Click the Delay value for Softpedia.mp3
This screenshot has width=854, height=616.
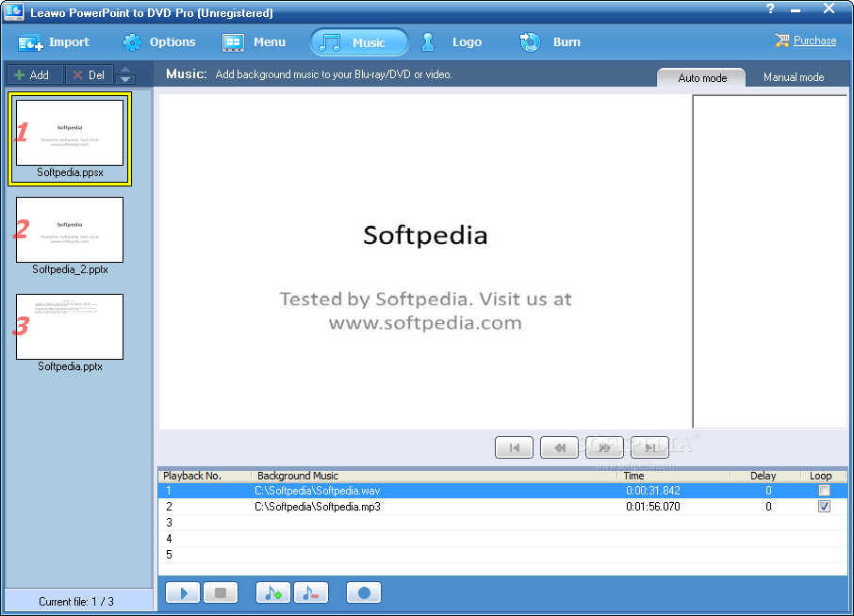[768, 507]
